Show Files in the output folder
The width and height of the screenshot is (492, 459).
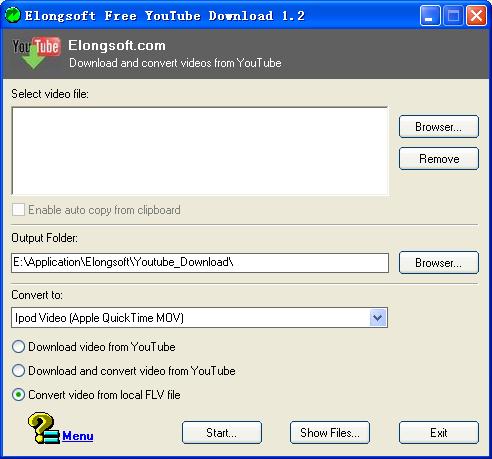[330, 433]
